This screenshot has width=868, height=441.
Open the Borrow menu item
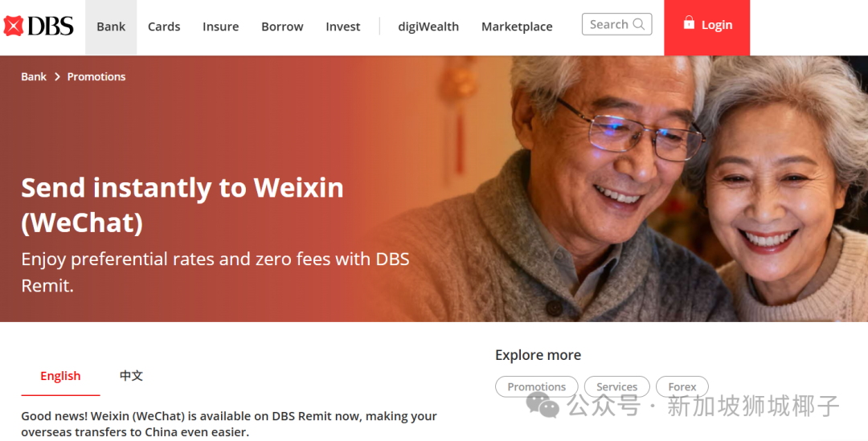[282, 27]
